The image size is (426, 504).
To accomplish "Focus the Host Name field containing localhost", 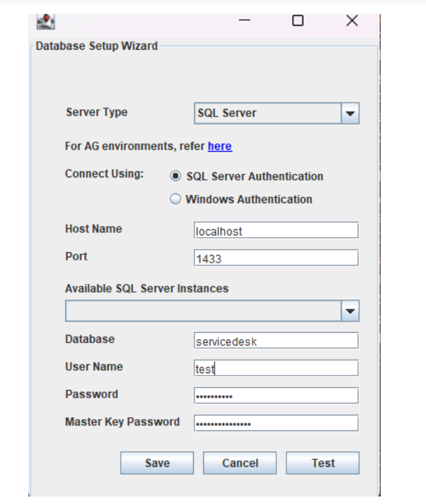I will coord(276,231).
